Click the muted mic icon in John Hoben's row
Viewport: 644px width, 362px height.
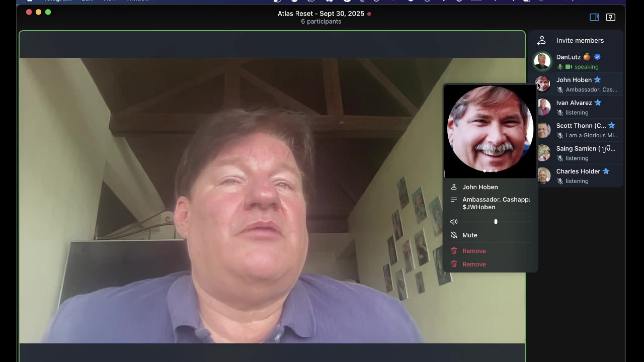point(560,89)
